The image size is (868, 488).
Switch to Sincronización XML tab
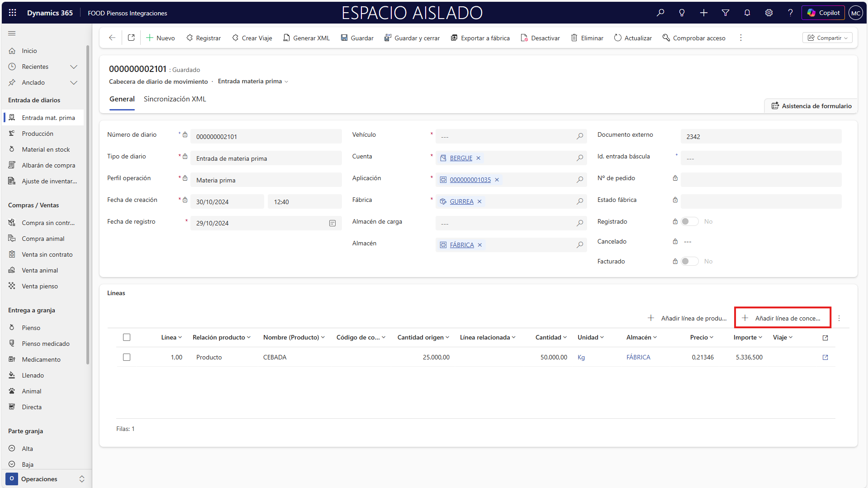pos(175,99)
